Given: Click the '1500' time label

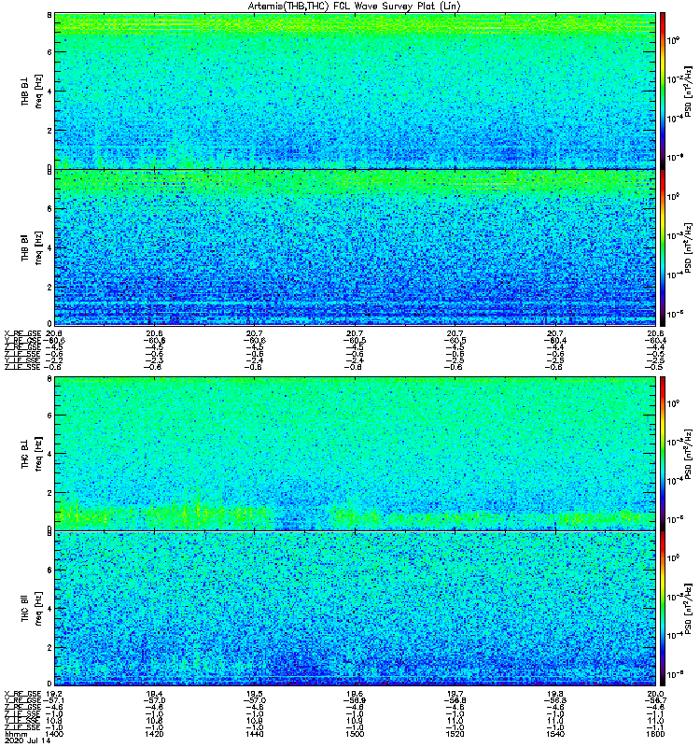Looking at the screenshot, I should 355,734.
